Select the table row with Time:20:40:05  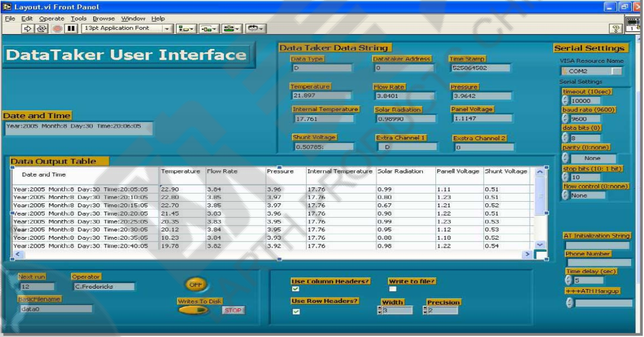(273, 246)
